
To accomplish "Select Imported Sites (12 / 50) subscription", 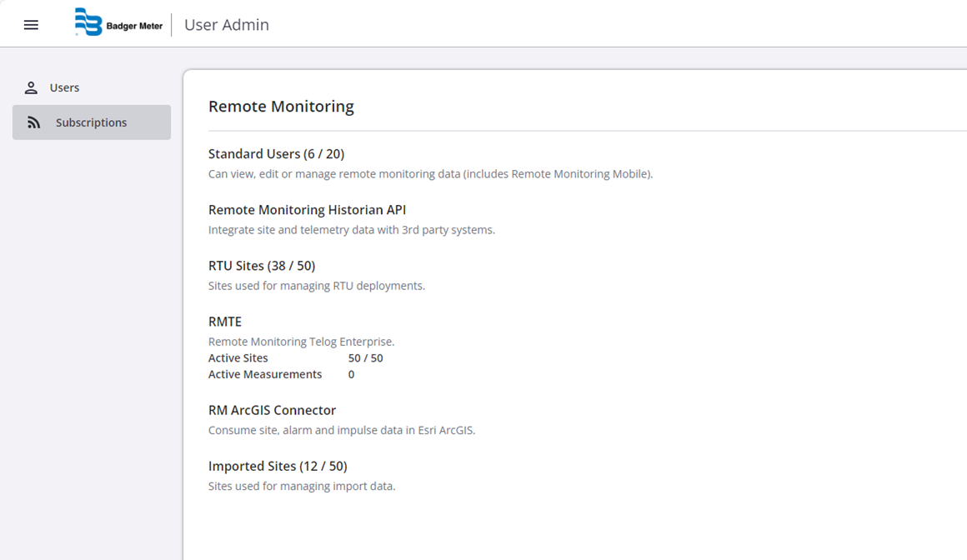I will 277,466.
